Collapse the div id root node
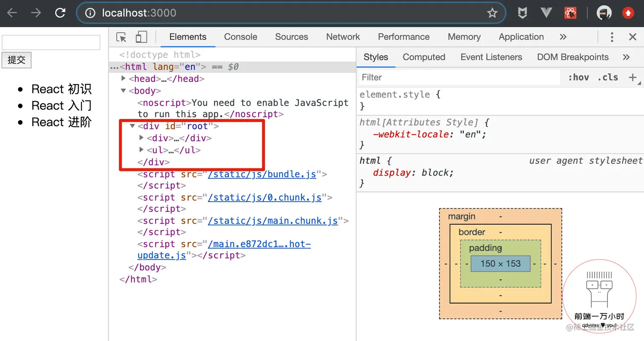This screenshot has height=341, width=644. (132, 126)
